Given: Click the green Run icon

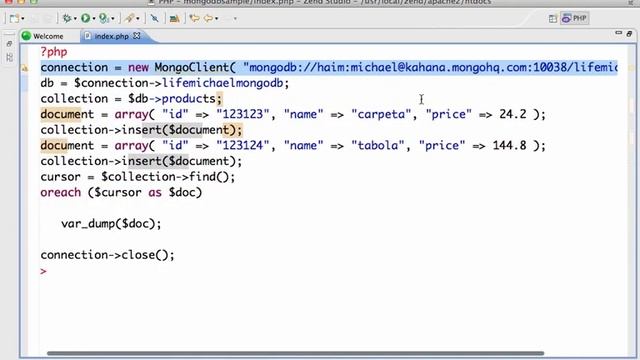Looking at the screenshot, I should point(85,18).
